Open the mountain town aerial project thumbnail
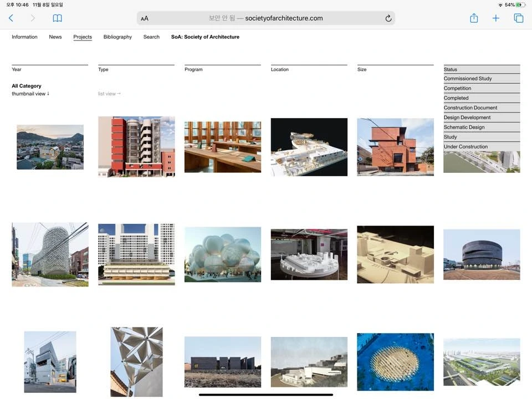 click(x=50, y=147)
